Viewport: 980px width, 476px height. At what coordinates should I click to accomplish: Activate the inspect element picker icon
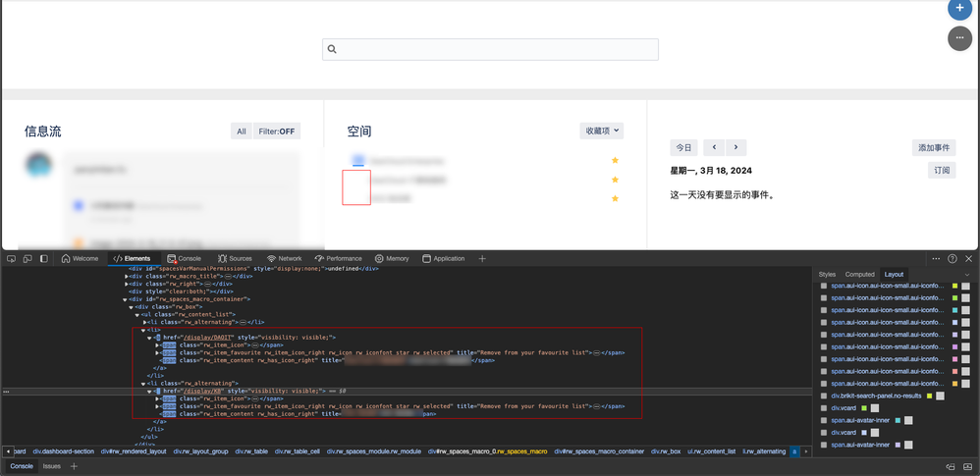coord(11,259)
